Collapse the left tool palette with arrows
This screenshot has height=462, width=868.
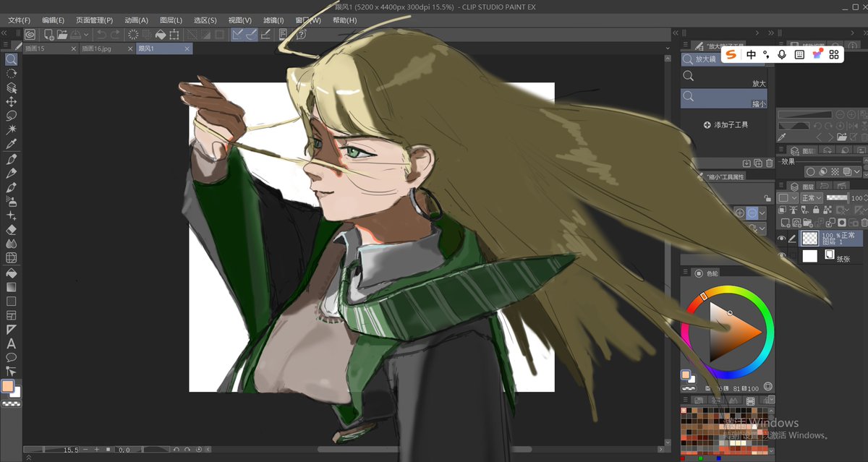coord(4,33)
